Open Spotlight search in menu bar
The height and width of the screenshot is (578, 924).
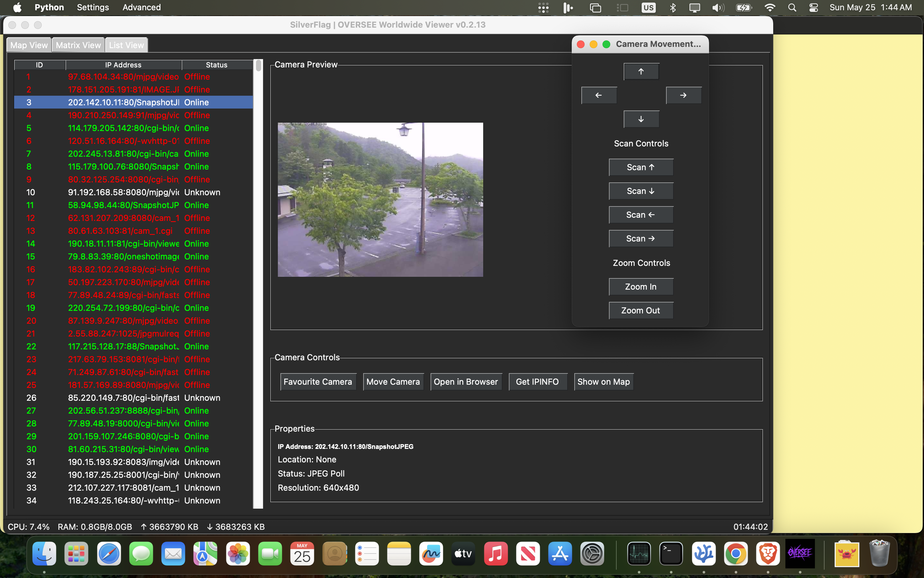792,8
